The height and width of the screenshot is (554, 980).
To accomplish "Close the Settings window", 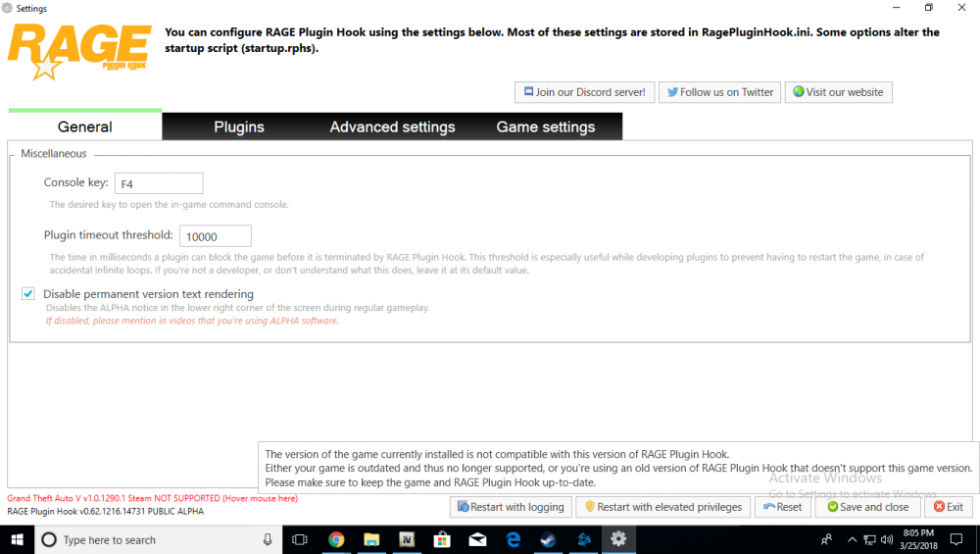I will 962,8.
